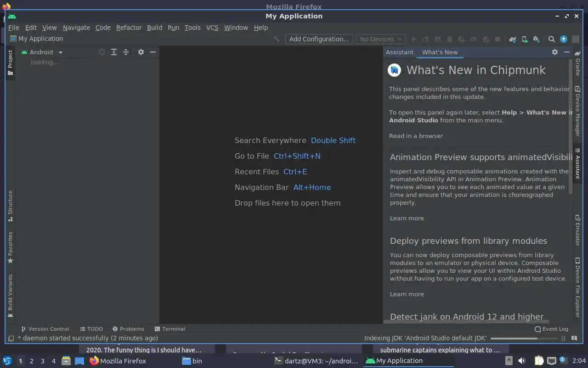Image resolution: width=588 pixels, height=368 pixels.
Task: Click the Sync Project with Gradle Files icon
Action: pyautogui.click(x=513, y=39)
